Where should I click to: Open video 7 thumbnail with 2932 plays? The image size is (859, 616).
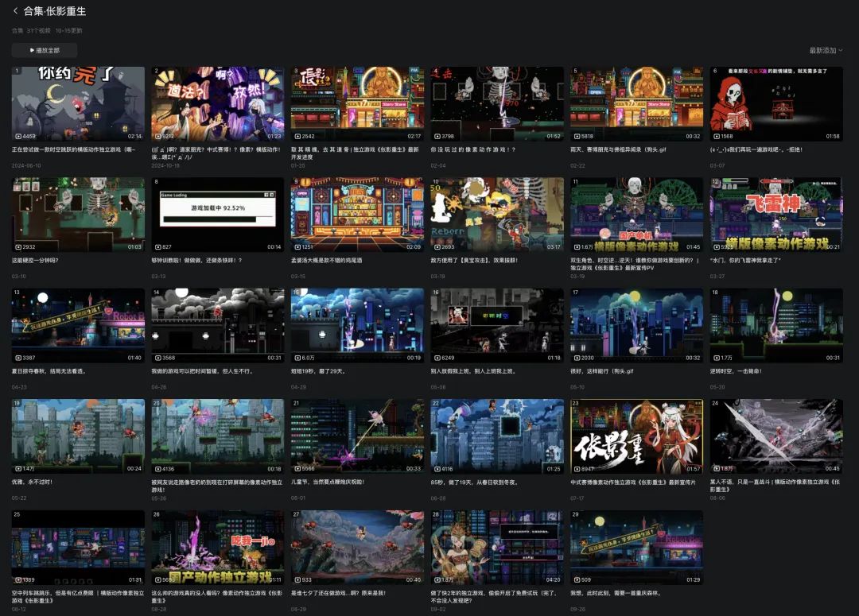(78, 215)
